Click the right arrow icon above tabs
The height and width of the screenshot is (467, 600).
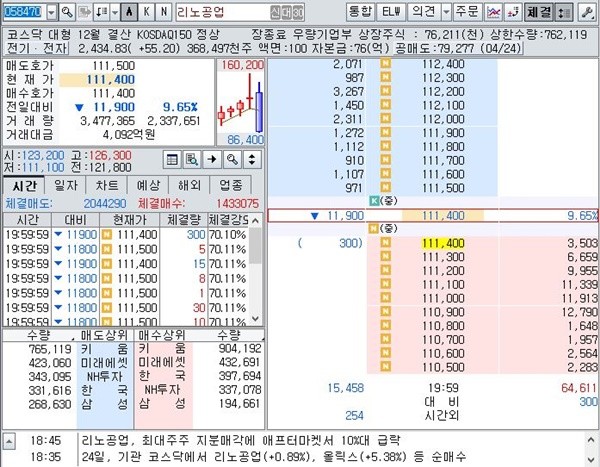(x=211, y=159)
